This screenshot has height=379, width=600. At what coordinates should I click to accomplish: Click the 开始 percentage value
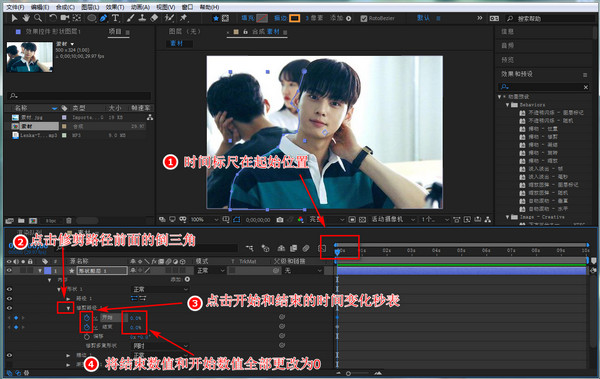pyautogui.click(x=135, y=318)
